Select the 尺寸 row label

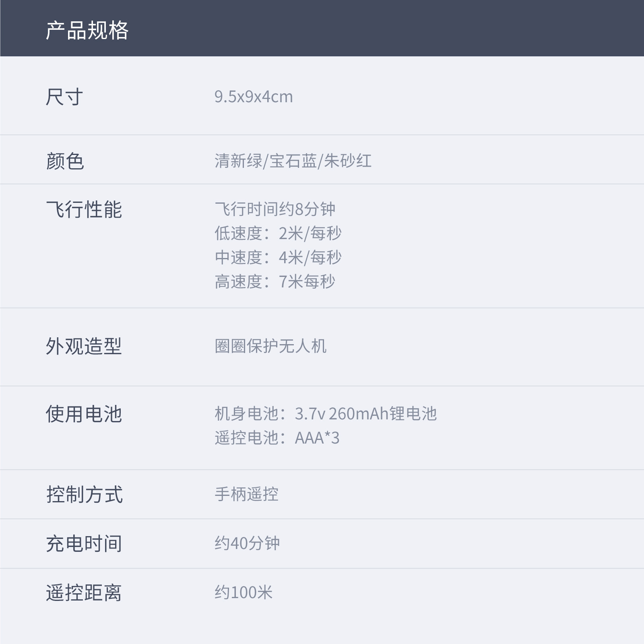pyautogui.click(x=64, y=97)
